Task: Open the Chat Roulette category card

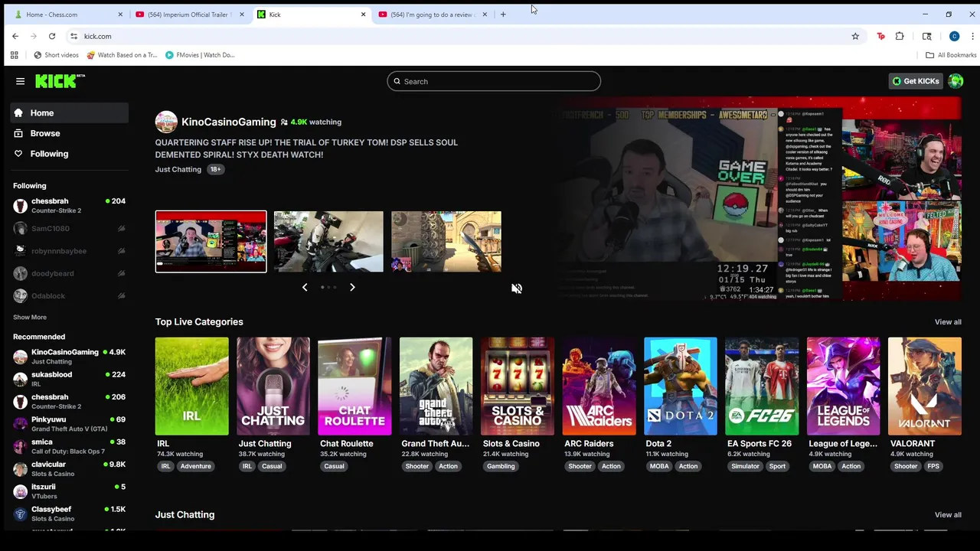Action: click(x=354, y=386)
